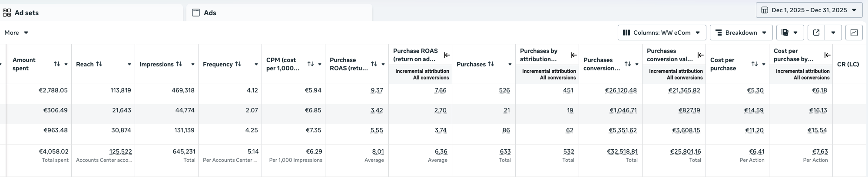The height and width of the screenshot is (177, 868).
Task: Open Columns: WW eCom dropdown
Action: [x=662, y=33]
